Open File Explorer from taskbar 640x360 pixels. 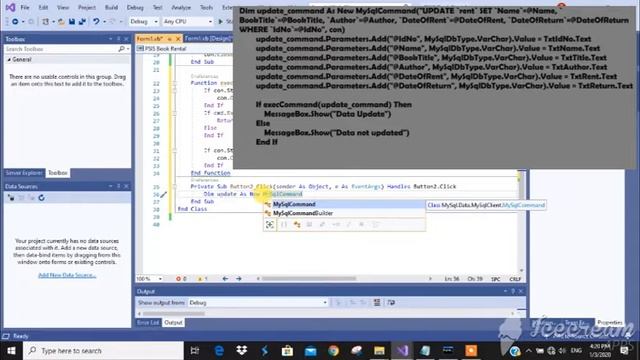(x=379, y=351)
